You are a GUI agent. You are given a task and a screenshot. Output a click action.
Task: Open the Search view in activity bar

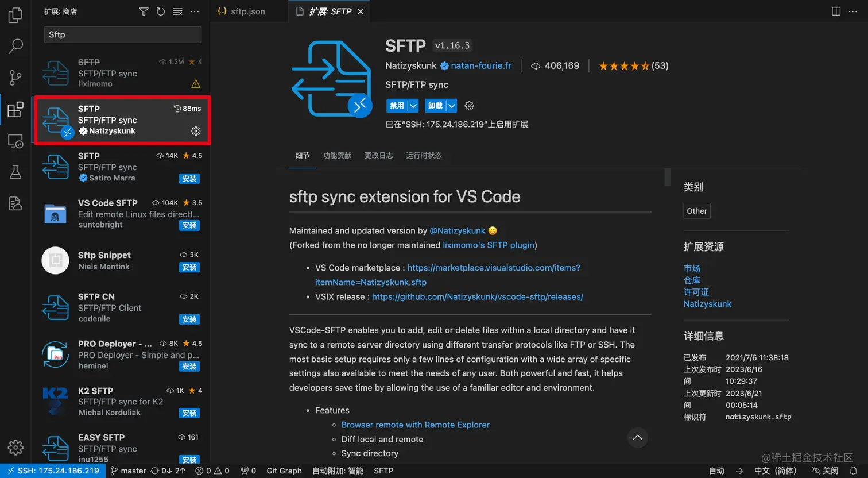point(15,46)
